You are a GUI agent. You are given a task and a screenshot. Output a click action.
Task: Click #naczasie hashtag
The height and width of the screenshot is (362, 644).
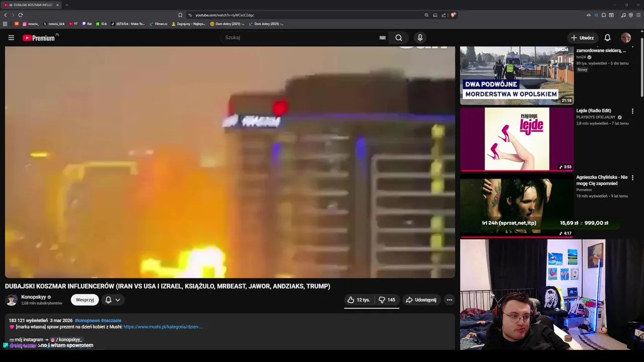pos(111,320)
